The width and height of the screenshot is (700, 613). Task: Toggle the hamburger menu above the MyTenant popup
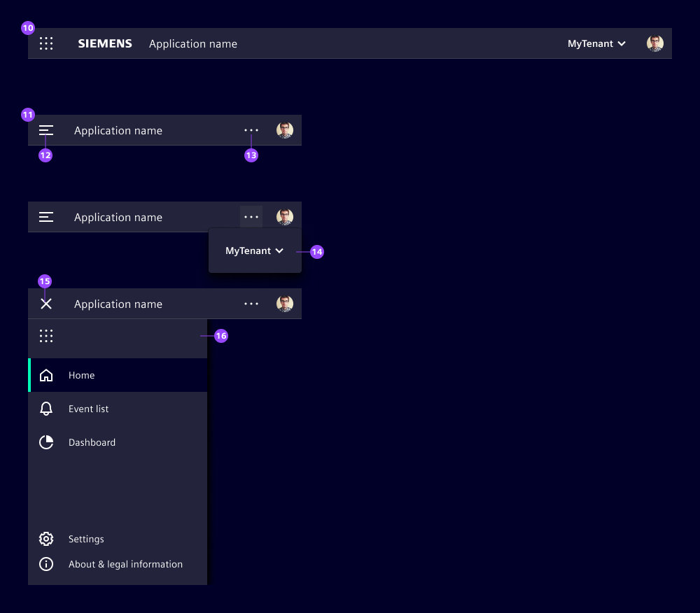(46, 217)
